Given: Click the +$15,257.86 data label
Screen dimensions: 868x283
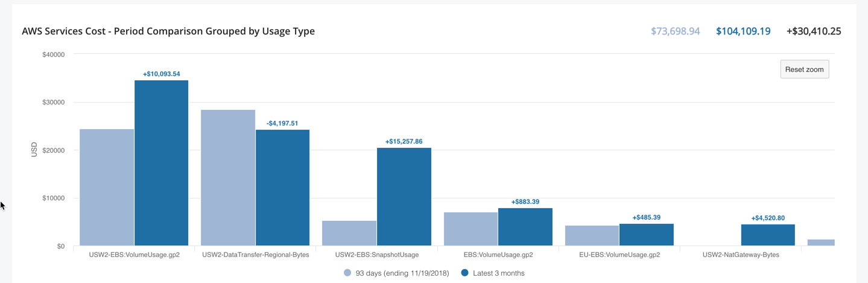Looking at the screenshot, I should [x=404, y=142].
